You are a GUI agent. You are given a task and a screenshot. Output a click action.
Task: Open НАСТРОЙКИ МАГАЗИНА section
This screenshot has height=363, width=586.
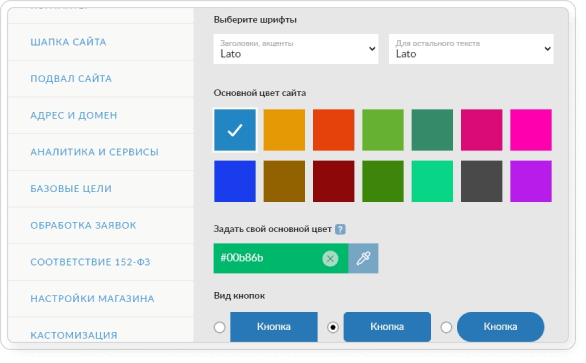pos(101,298)
